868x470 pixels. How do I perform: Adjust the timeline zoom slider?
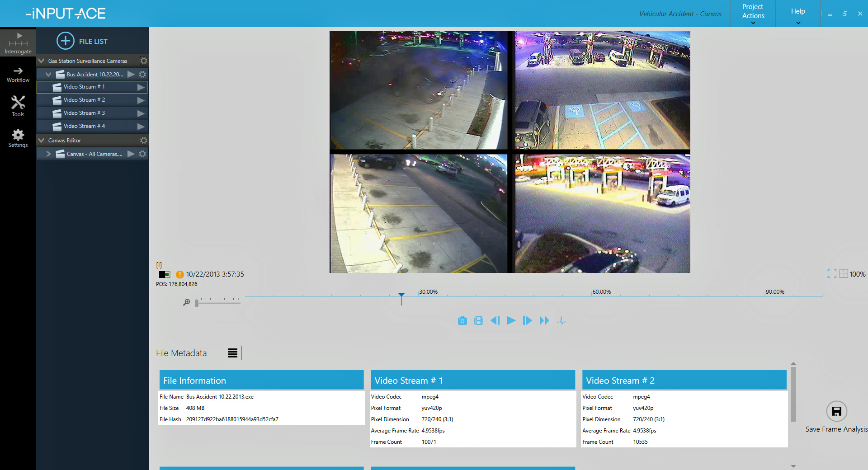[x=196, y=303]
